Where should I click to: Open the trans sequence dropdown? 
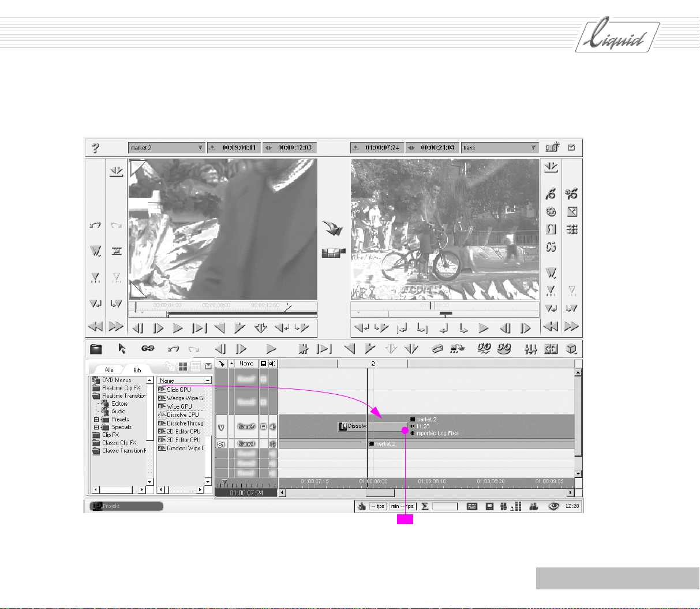click(x=533, y=148)
